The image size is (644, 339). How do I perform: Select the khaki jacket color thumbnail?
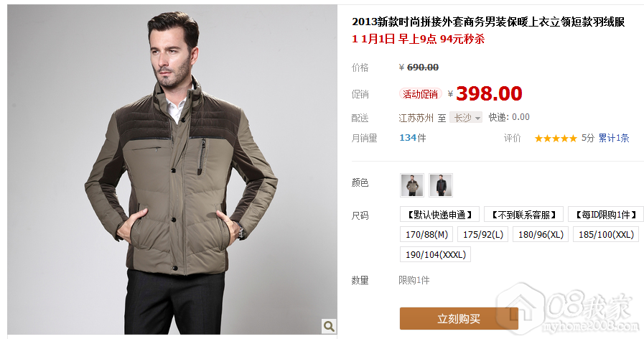click(x=412, y=185)
